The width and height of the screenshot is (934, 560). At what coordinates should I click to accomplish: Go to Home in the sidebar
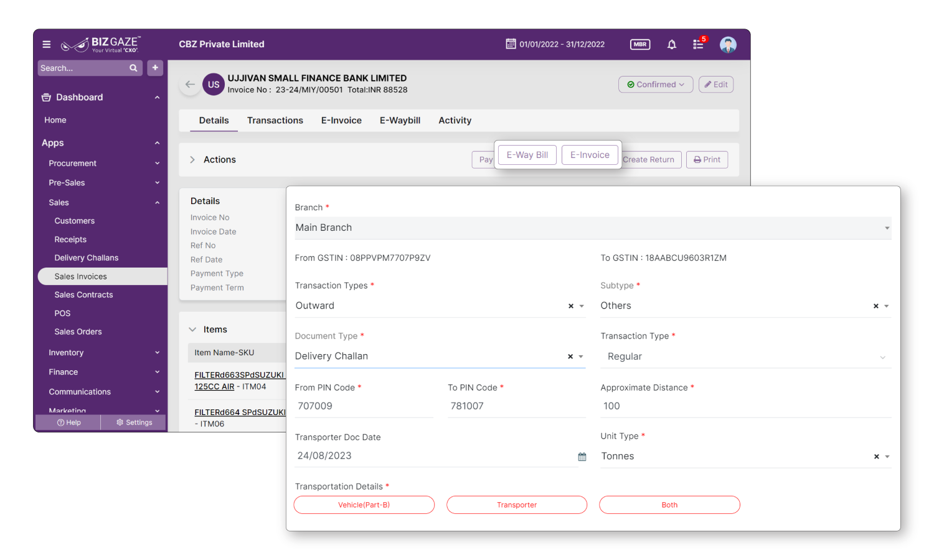click(55, 120)
